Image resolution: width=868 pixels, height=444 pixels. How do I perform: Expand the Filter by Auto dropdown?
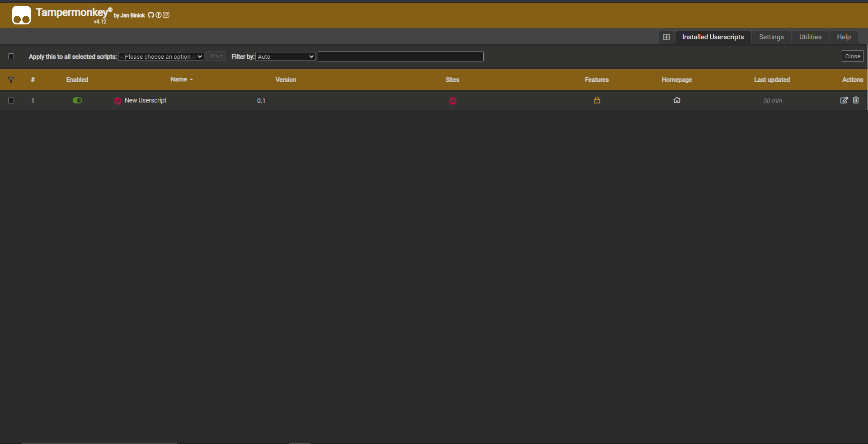pyautogui.click(x=286, y=56)
